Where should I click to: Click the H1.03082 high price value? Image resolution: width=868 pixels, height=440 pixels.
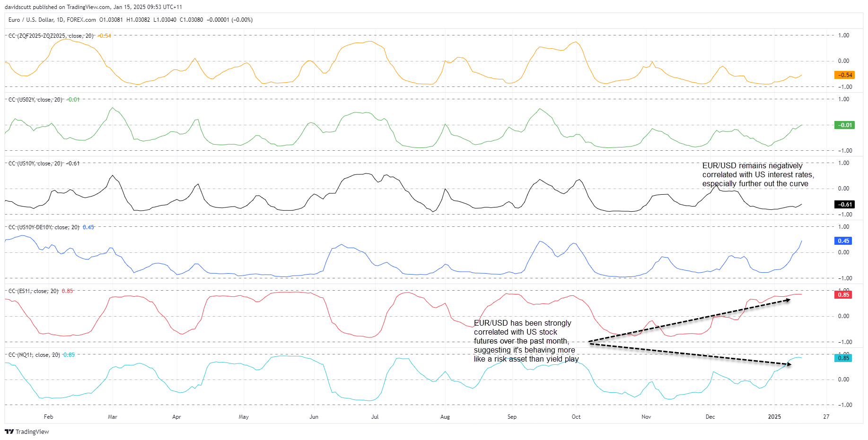click(x=138, y=20)
